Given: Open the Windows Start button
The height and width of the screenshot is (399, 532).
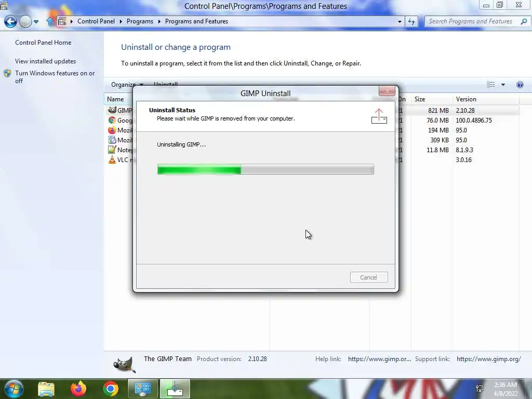Looking at the screenshot, I should [14, 389].
